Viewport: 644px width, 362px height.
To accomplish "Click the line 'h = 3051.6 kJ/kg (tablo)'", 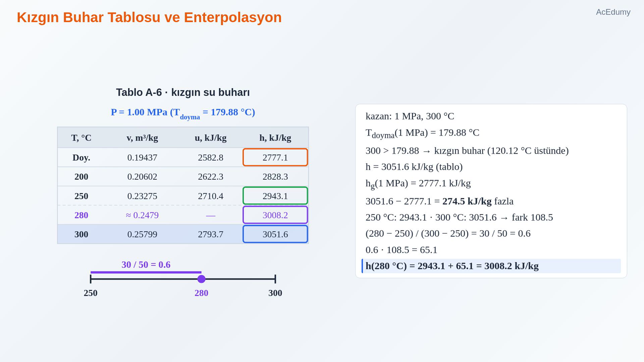I will tap(414, 167).
